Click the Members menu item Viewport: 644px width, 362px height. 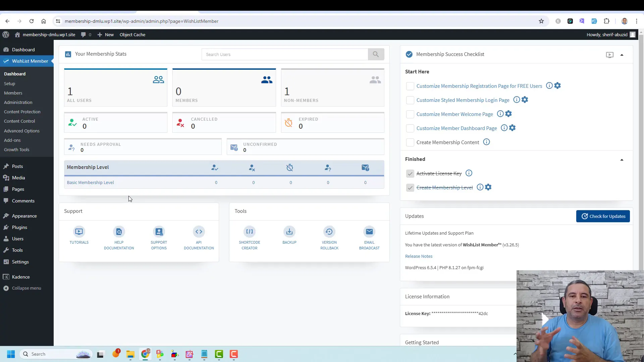tap(13, 93)
